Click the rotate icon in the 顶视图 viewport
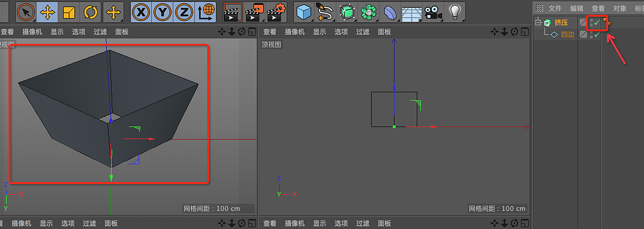The height and width of the screenshot is (229, 644). click(x=514, y=32)
